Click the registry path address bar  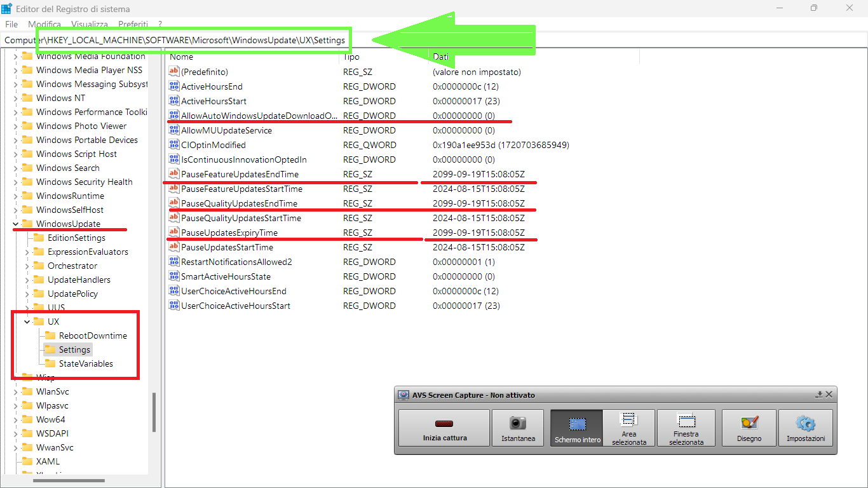coord(434,40)
